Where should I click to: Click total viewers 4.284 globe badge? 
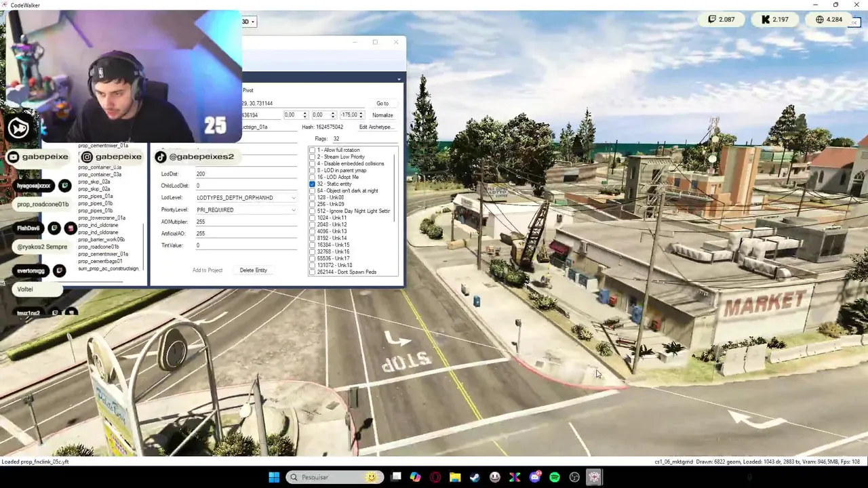click(x=829, y=19)
